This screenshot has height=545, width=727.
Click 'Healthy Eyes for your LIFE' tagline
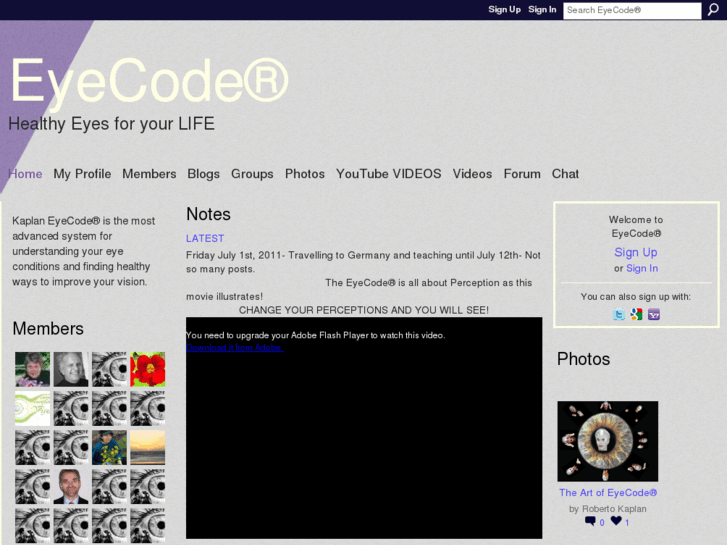[111, 124]
